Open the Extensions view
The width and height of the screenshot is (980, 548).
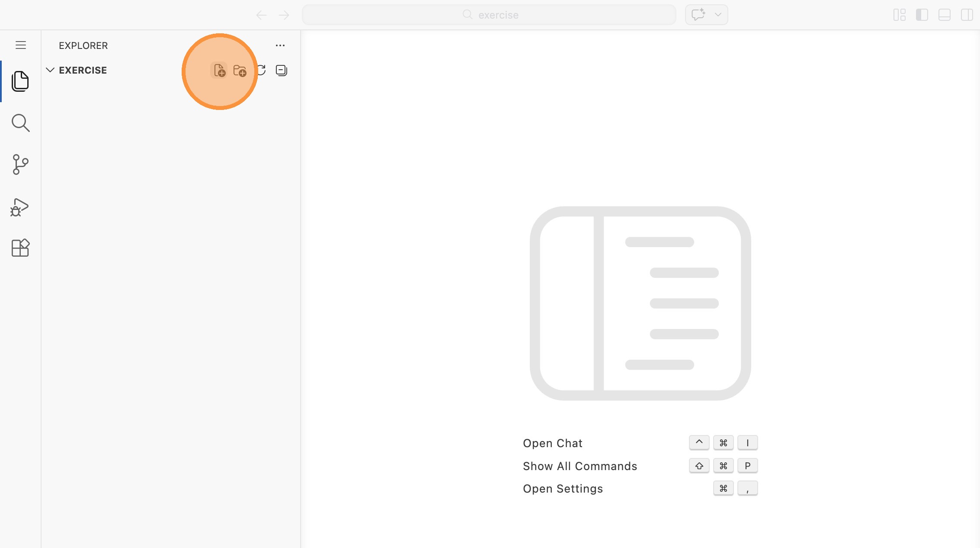[x=20, y=248]
